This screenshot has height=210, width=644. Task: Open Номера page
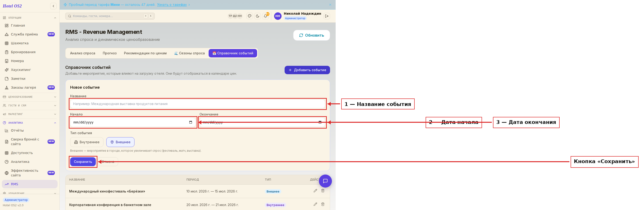(30, 61)
